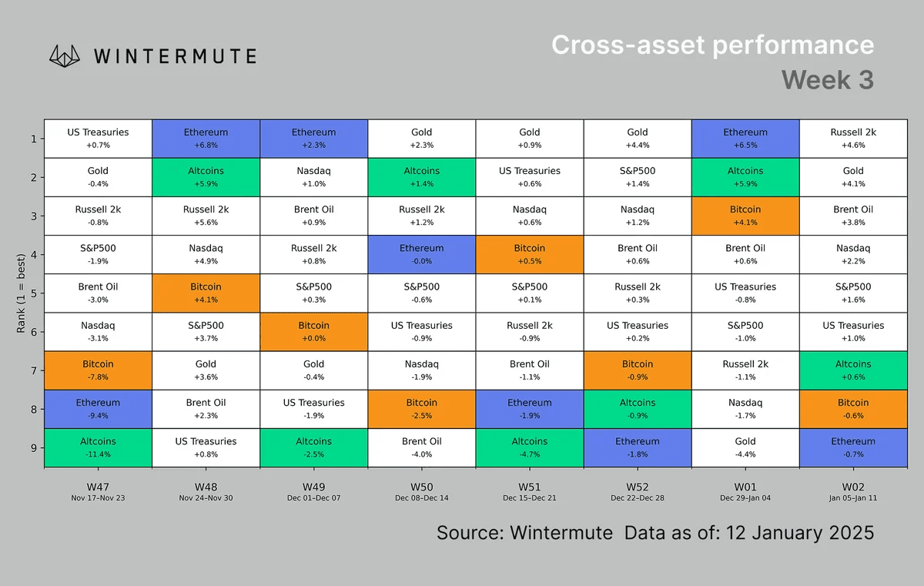
Task: Select the W47 week column label
Action: tap(98, 486)
